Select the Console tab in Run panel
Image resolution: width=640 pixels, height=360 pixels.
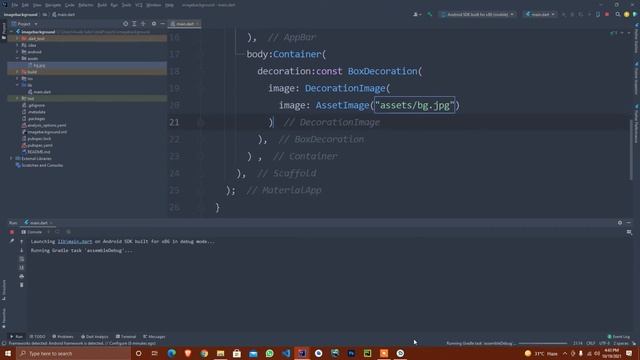pos(32,232)
